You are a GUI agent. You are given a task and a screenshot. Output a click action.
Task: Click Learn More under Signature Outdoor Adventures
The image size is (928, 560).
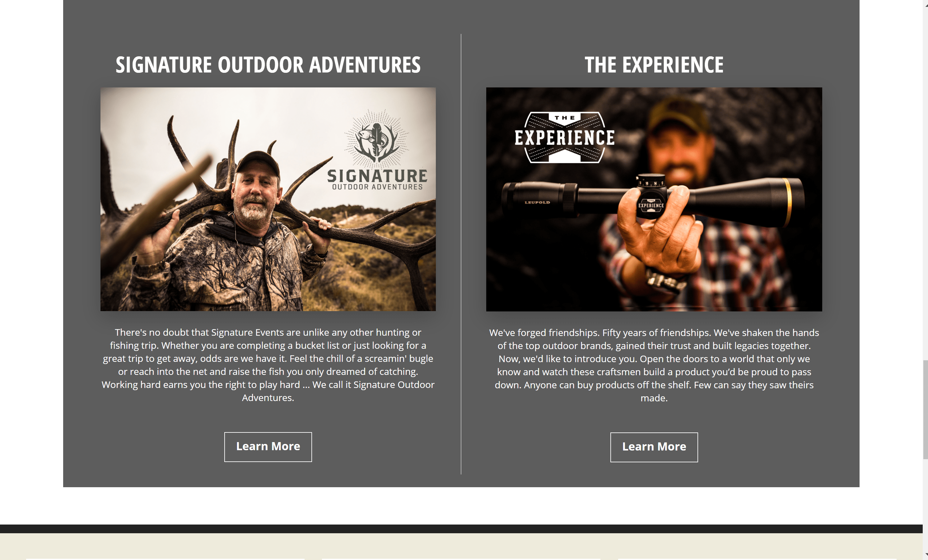coord(268,447)
